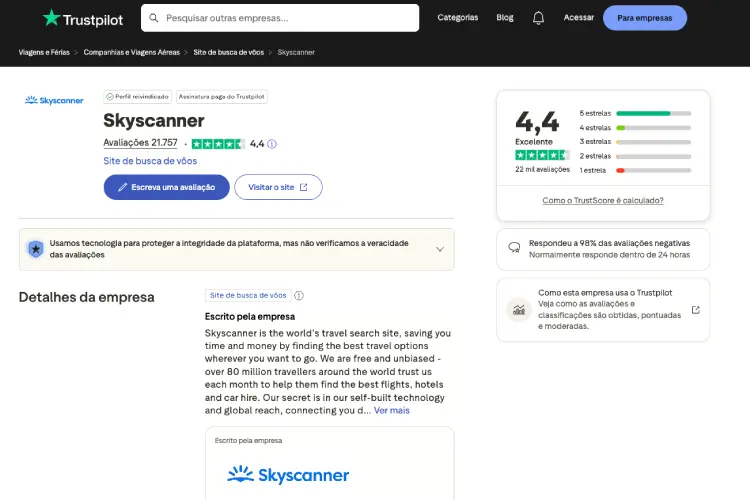Click the Para empresas button
This screenshot has width=750, height=500.
(645, 18)
